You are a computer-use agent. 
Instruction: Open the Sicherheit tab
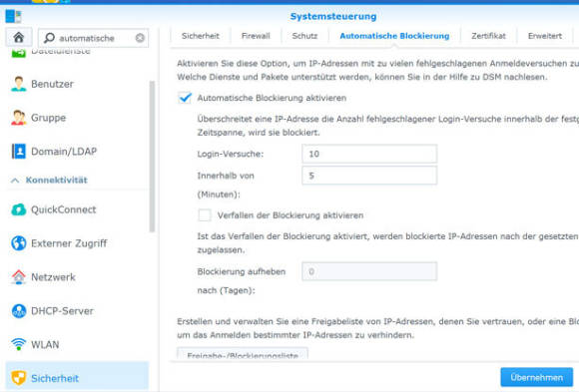[x=201, y=36]
